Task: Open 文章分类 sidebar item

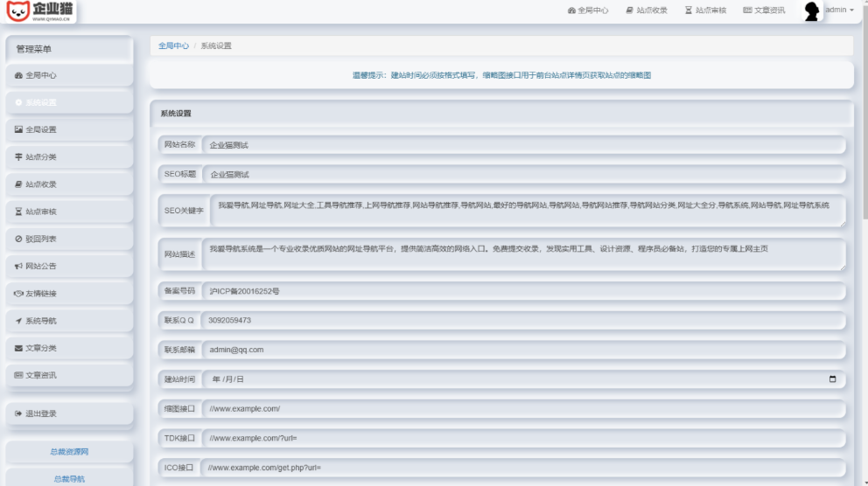Action: [x=70, y=348]
